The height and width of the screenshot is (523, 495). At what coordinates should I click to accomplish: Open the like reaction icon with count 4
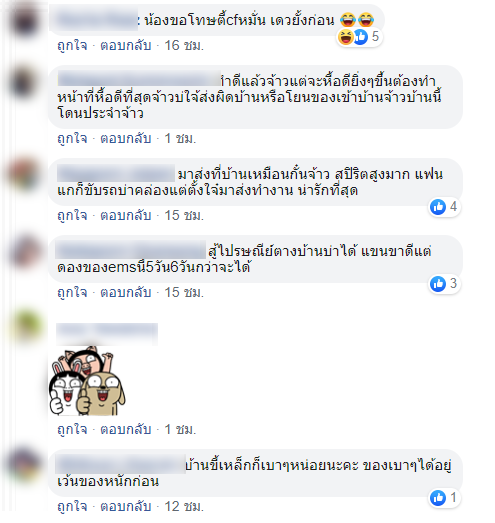pyautogui.click(x=438, y=207)
